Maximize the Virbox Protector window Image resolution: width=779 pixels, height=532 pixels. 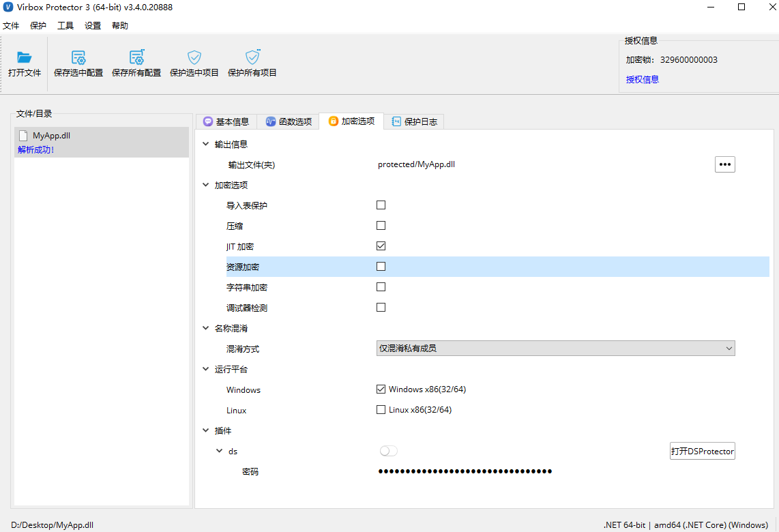pos(741,7)
